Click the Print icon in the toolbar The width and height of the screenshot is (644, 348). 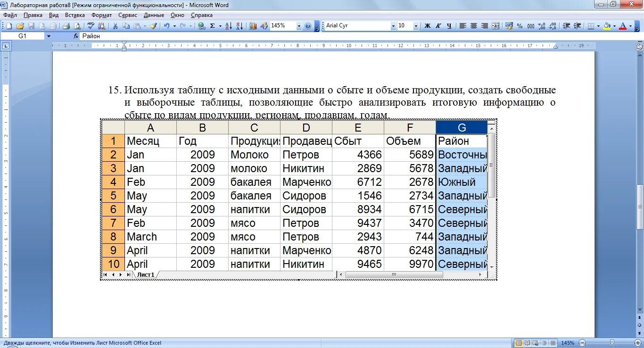(66, 26)
